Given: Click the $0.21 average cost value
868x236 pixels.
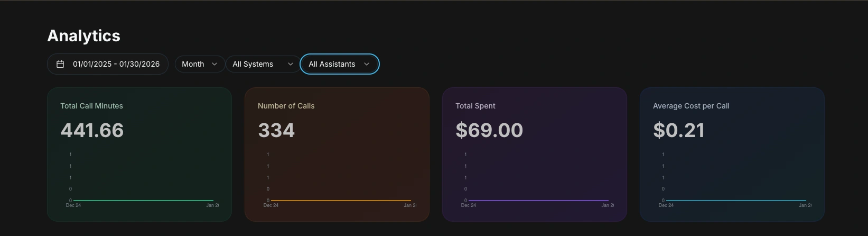Looking at the screenshot, I should coord(678,130).
